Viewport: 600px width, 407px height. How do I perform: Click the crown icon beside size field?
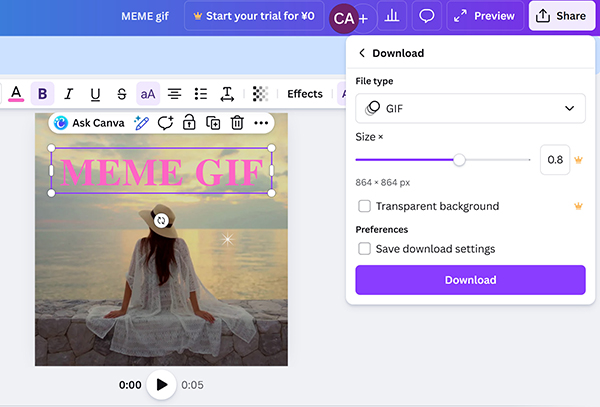578,160
